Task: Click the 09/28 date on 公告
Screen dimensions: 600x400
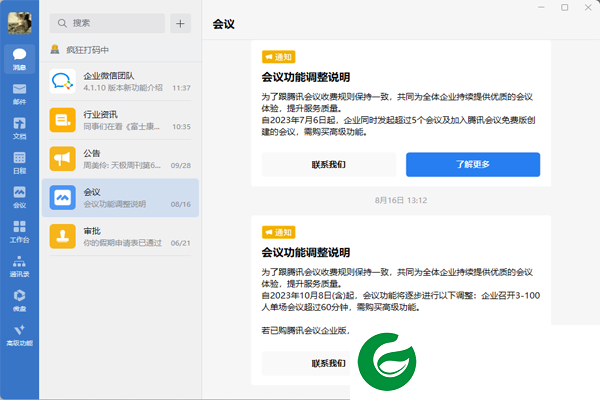Action: pyautogui.click(x=181, y=165)
